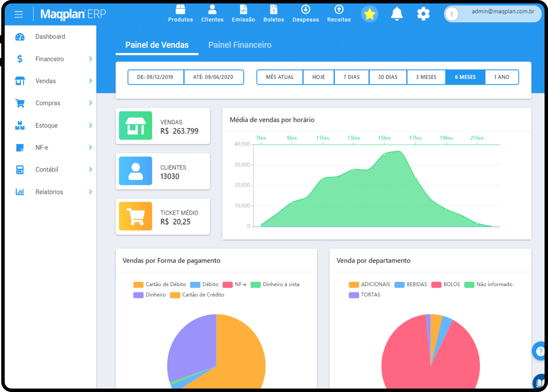The image size is (548, 392).
Task: Toggle TORTAS legend swatch
Action: pyautogui.click(x=354, y=295)
